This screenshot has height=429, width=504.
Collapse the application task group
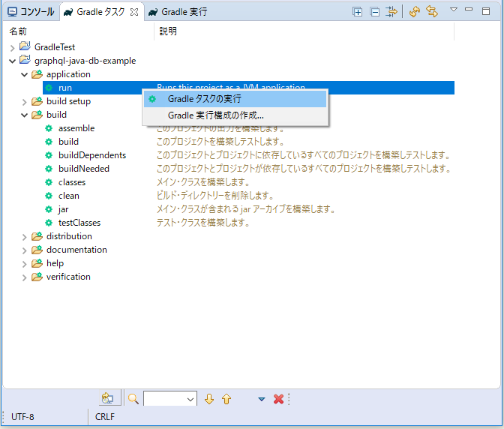(25, 74)
